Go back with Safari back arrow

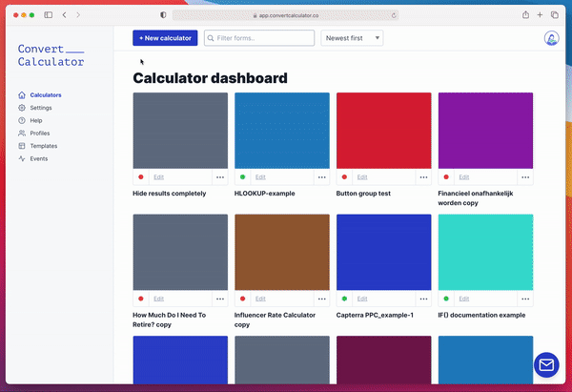pos(64,15)
